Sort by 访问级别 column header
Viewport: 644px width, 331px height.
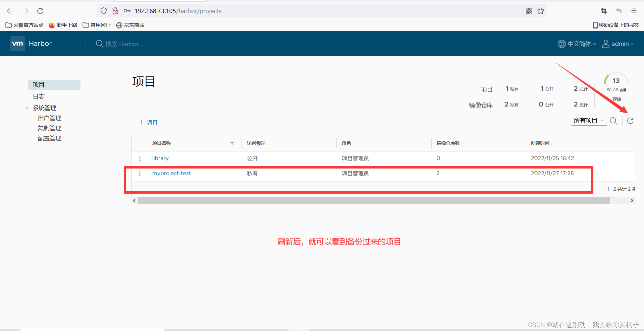coord(256,143)
